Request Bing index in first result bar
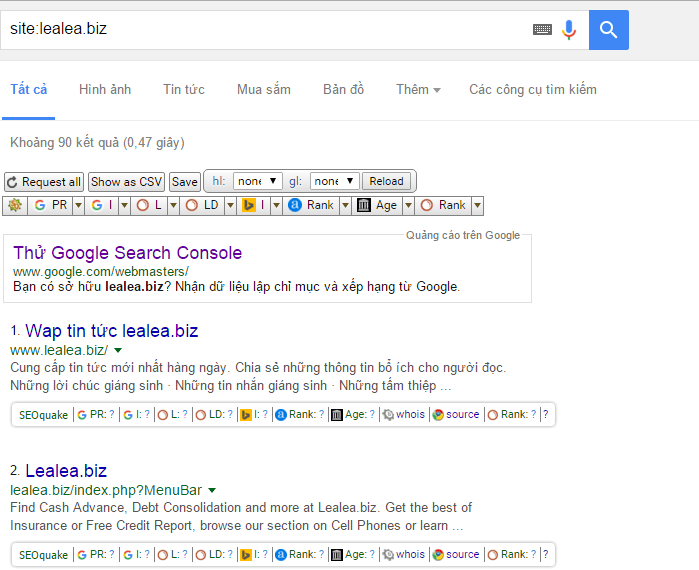The width and height of the screenshot is (699, 570). pos(254,415)
